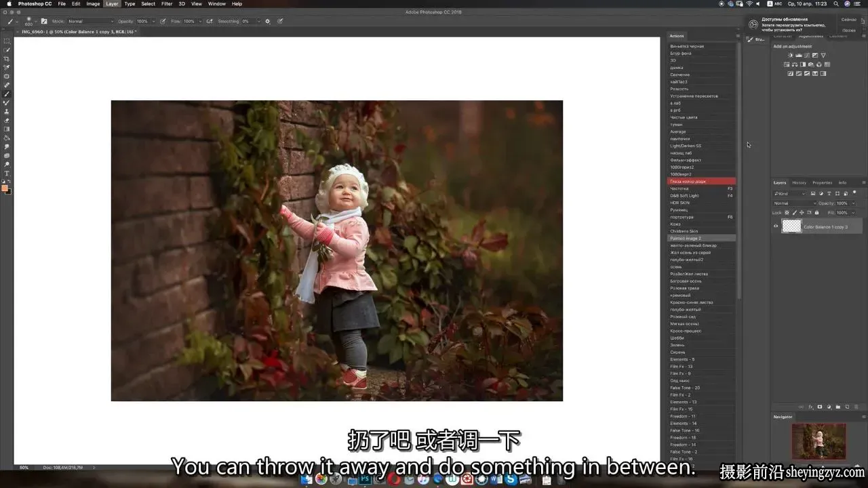Click 'Сейчас' in update notification
This screenshot has height=488, width=868.
point(849,20)
